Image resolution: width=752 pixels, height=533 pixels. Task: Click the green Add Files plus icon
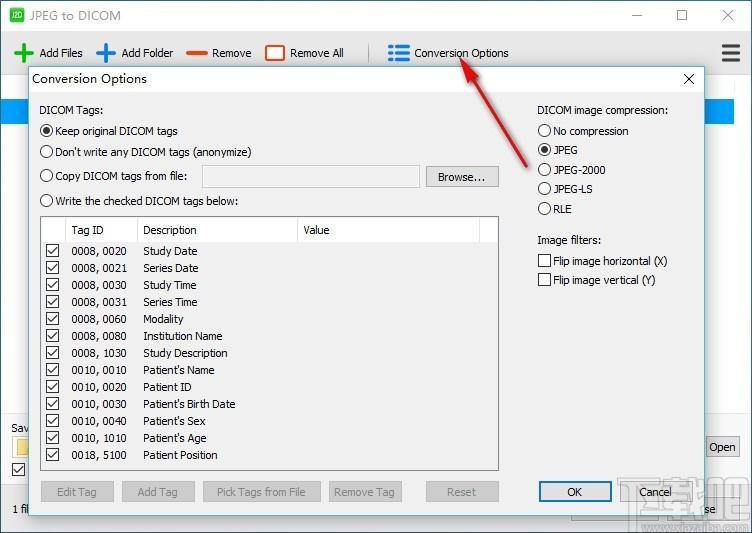24,53
